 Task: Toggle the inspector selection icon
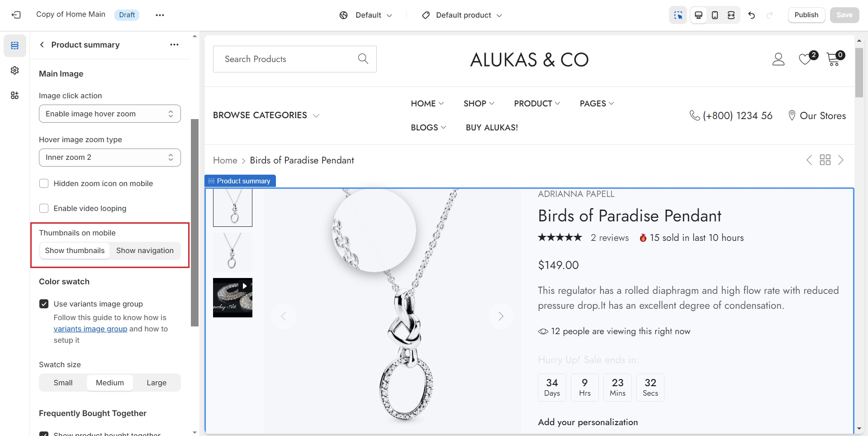tap(678, 15)
